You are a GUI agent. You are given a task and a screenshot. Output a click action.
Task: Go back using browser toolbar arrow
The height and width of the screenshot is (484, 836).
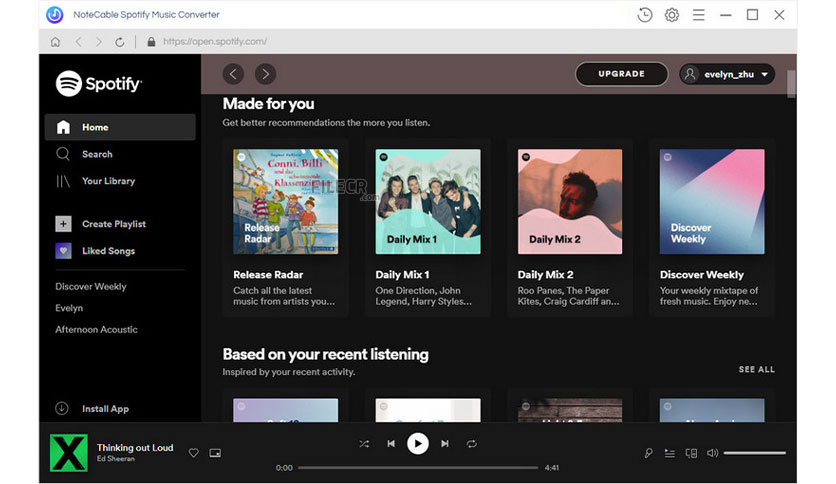point(78,42)
